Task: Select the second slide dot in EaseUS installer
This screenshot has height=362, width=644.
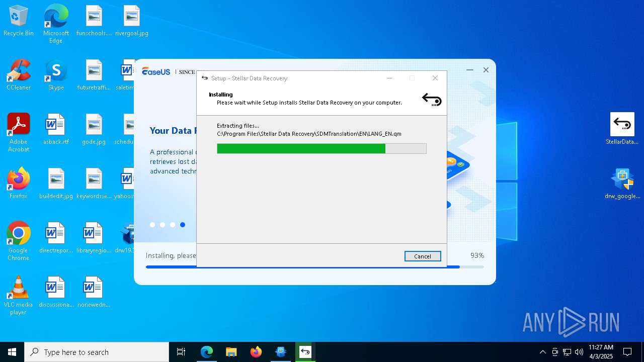Action: 163,225
